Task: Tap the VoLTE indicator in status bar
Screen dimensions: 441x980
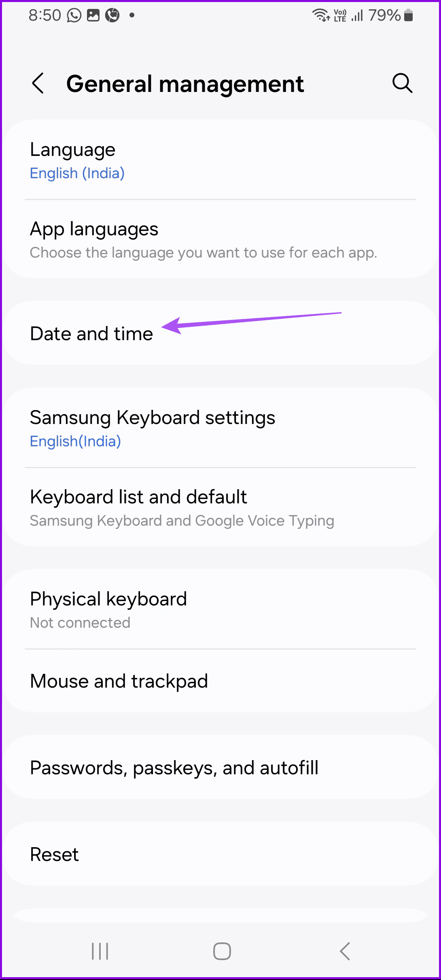Action: click(339, 15)
